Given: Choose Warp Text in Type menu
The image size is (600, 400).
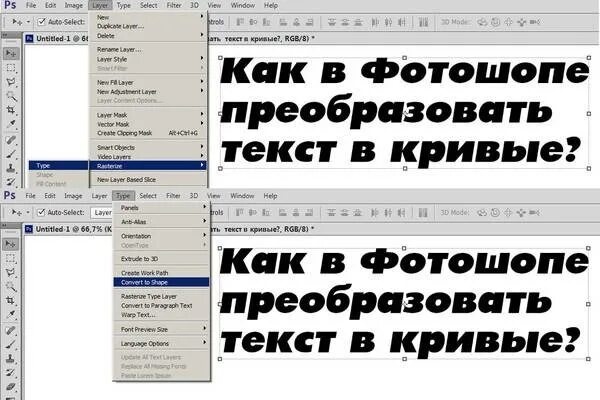Looking at the screenshot, I should click(161, 315).
